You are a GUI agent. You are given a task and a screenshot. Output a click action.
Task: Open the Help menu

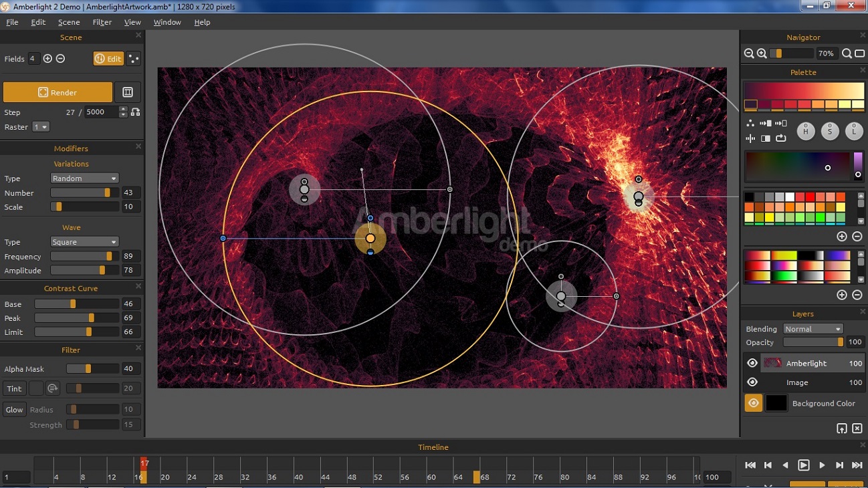(202, 22)
